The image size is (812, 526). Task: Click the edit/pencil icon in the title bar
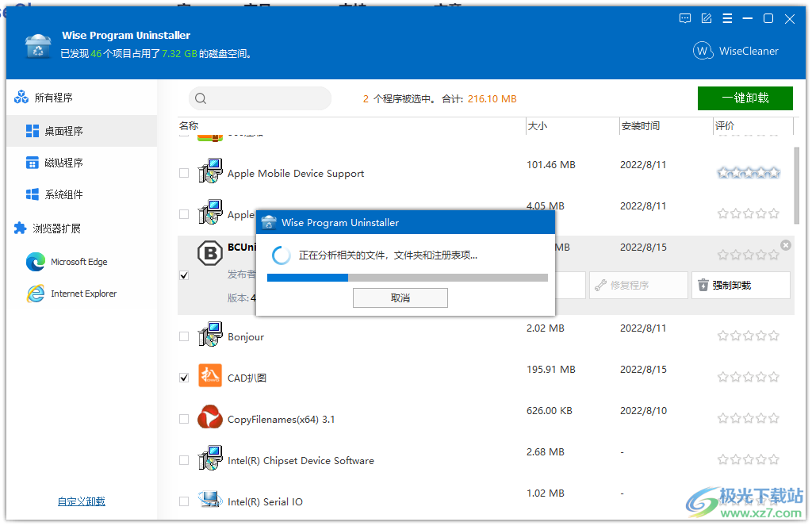click(706, 18)
